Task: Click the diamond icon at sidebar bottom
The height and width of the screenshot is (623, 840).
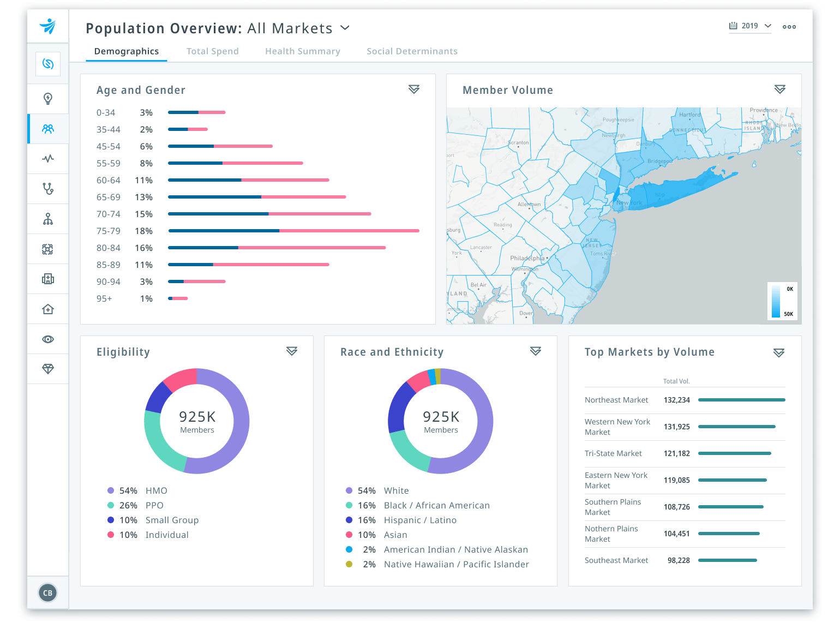Action: [47, 368]
